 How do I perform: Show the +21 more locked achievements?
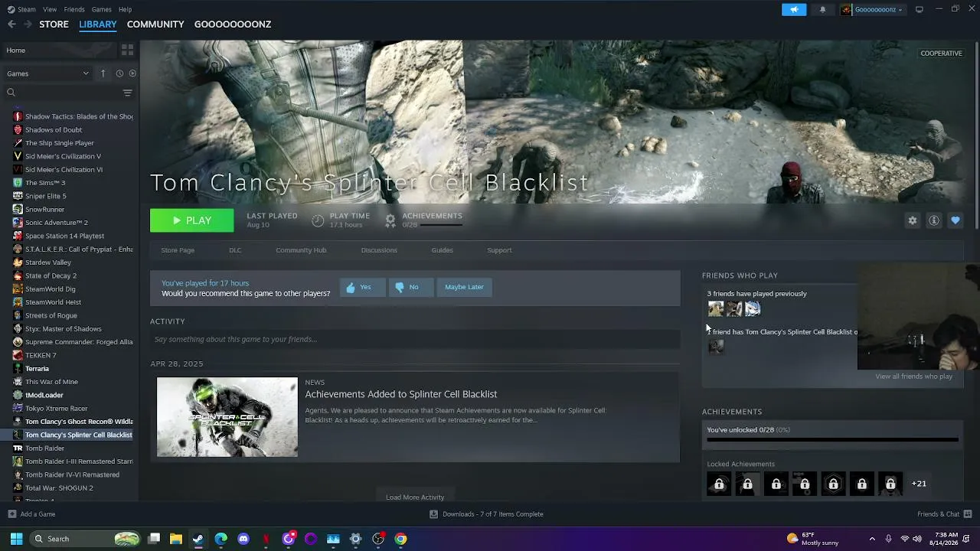[919, 484]
